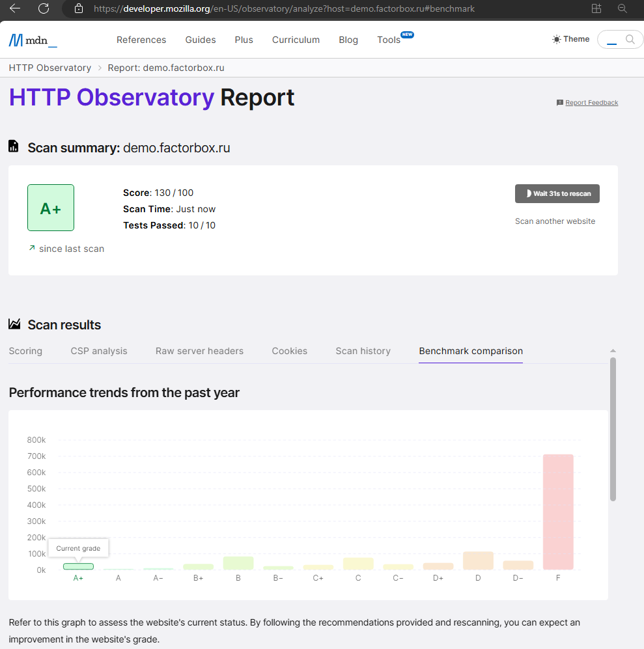Open the CSP analysis tab
The height and width of the screenshot is (649, 644).
point(99,351)
